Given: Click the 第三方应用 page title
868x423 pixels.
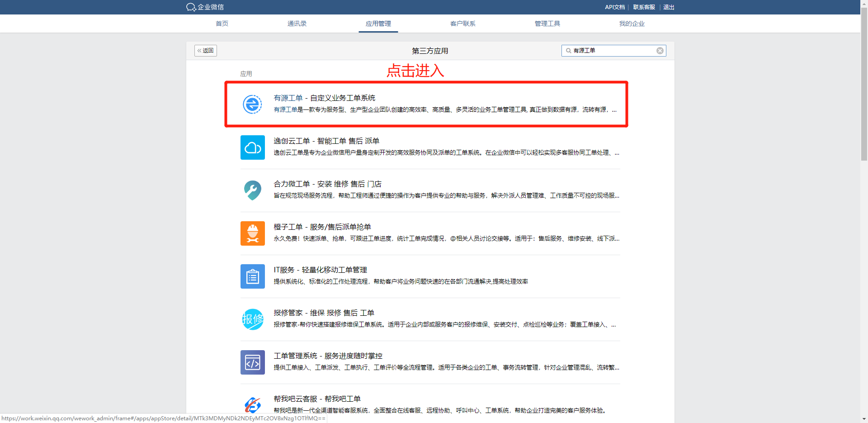Looking at the screenshot, I should pyautogui.click(x=430, y=51).
